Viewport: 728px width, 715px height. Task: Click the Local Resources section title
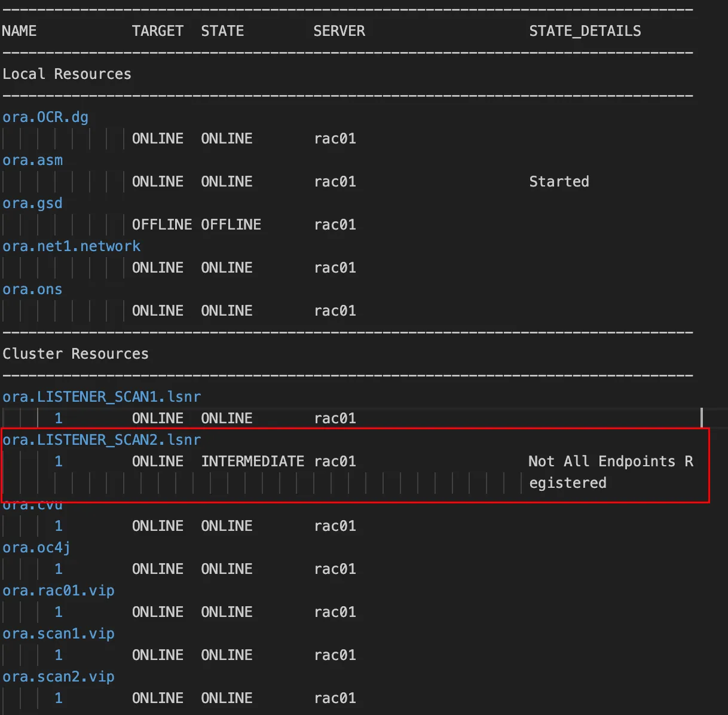point(67,74)
